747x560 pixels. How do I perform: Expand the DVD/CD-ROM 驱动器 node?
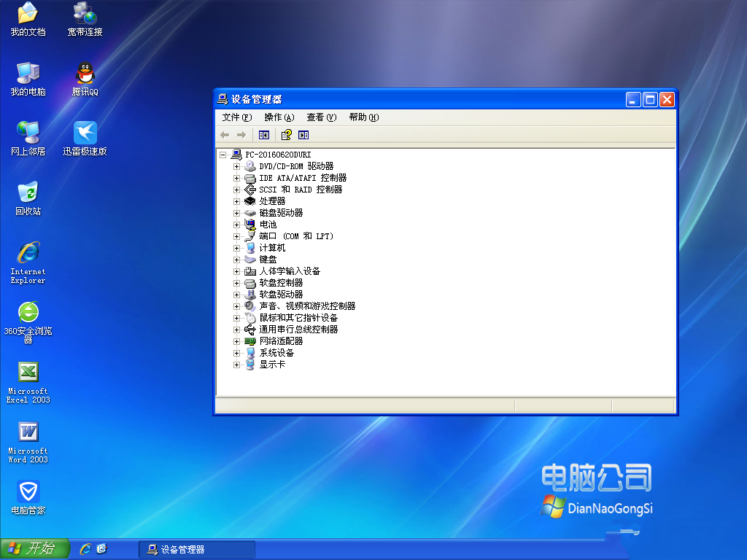pos(236,167)
